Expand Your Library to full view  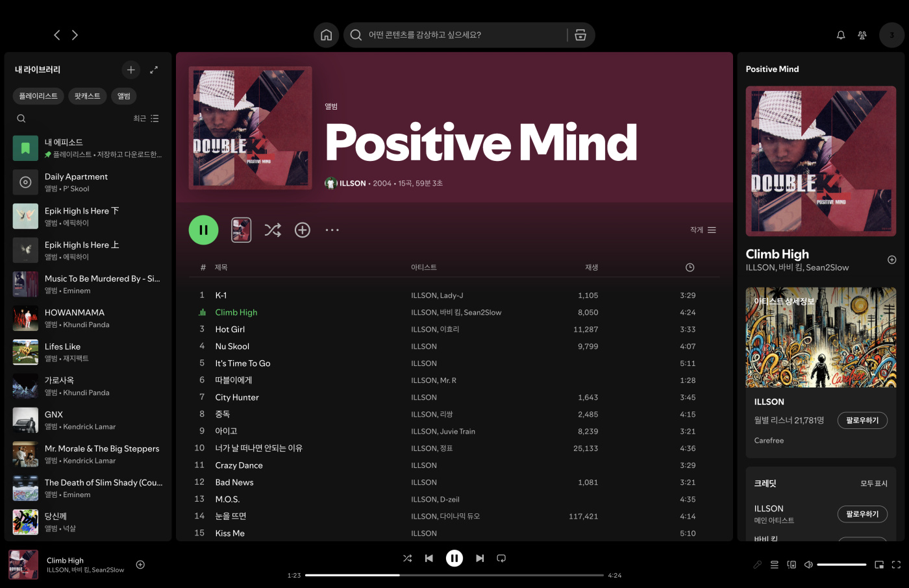coord(154,69)
